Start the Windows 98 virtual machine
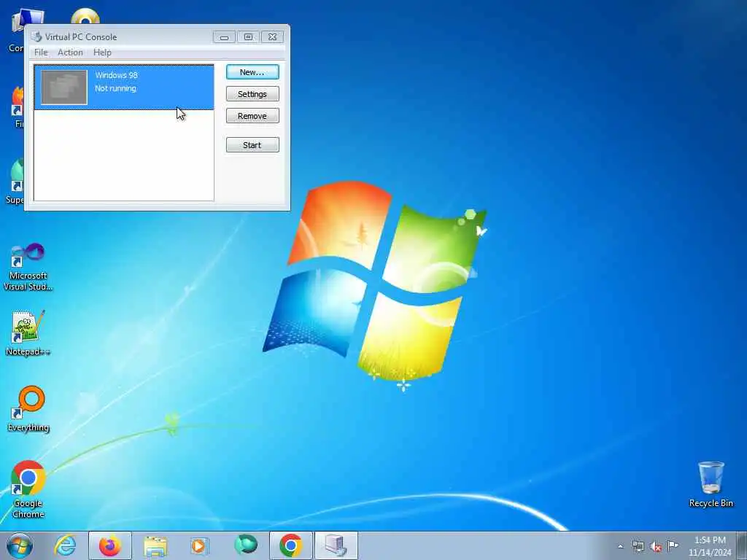 pyautogui.click(x=252, y=145)
